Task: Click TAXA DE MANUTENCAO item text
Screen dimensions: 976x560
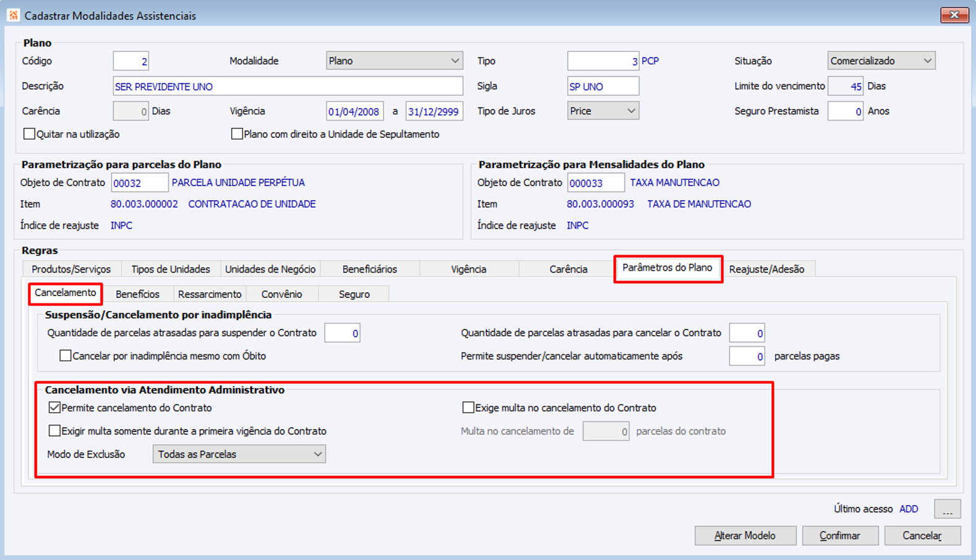Action: tap(699, 204)
